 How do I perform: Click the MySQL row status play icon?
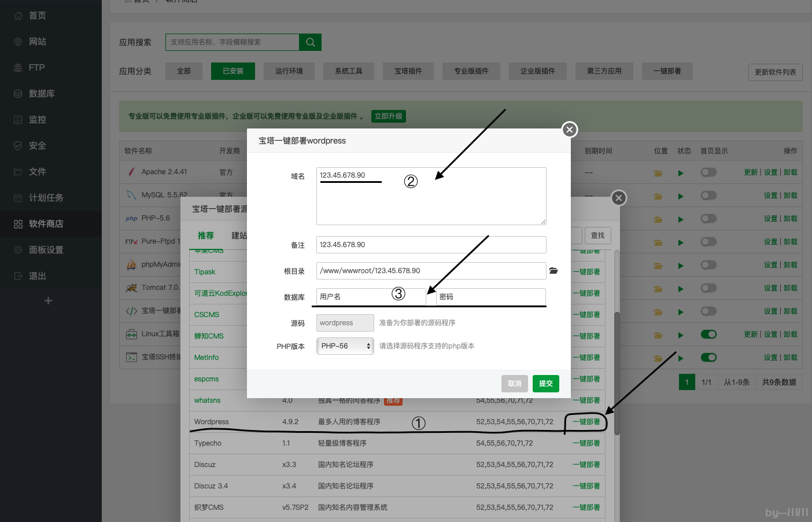(681, 196)
